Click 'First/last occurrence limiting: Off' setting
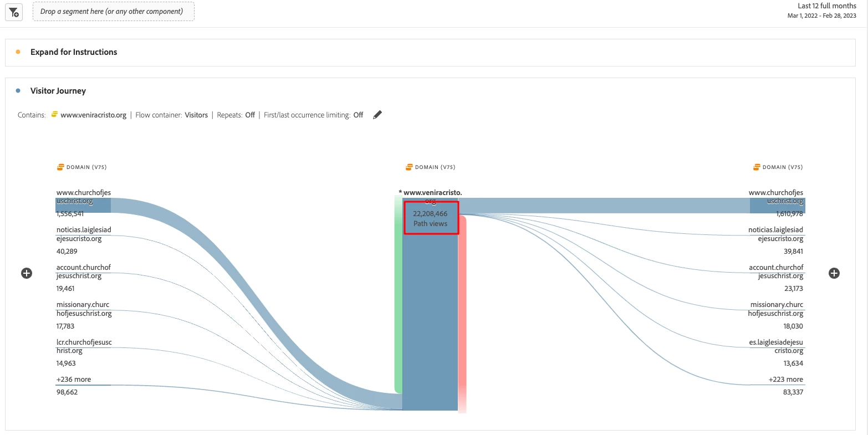This screenshot has height=435, width=868. coord(314,115)
